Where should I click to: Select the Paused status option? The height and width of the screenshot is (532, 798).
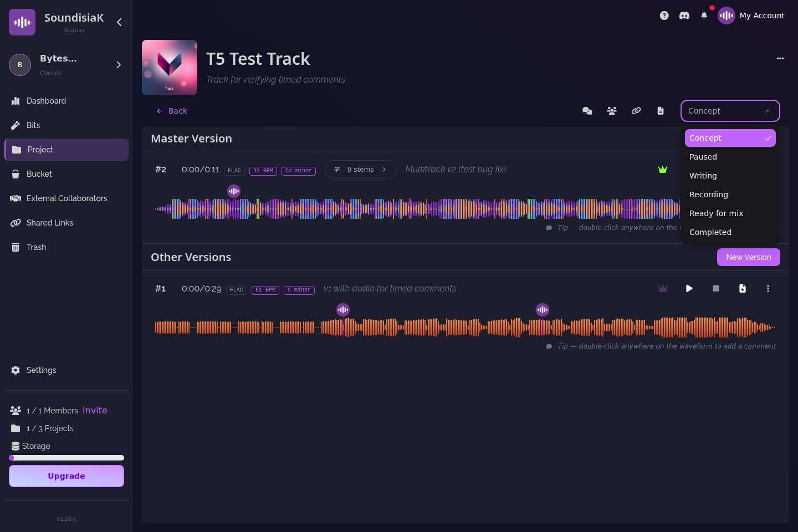730,157
